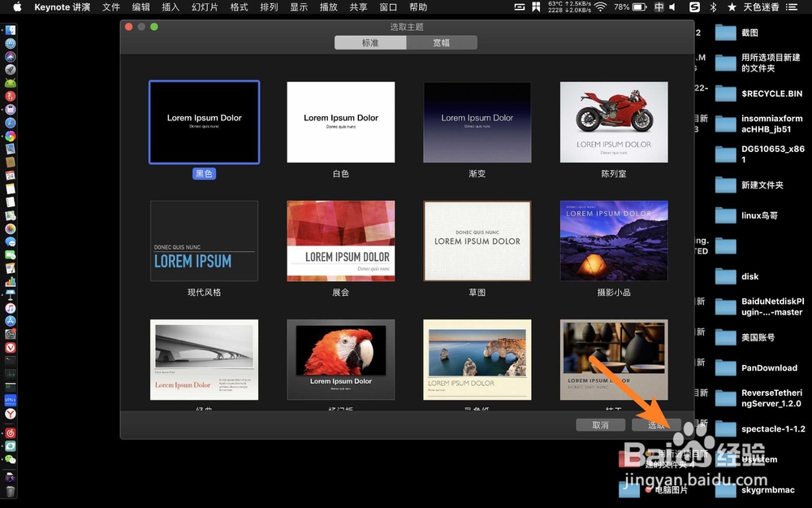Select the bridge photo theme
This screenshot has width=812, height=508.
point(204,360)
